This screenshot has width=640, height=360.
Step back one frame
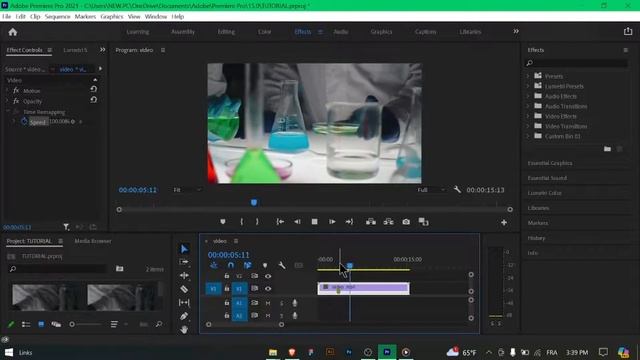[x=297, y=222]
